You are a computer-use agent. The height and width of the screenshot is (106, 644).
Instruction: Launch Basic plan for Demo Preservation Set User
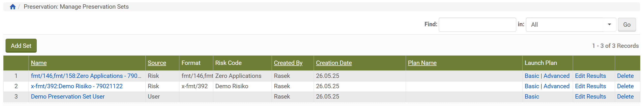(531, 97)
